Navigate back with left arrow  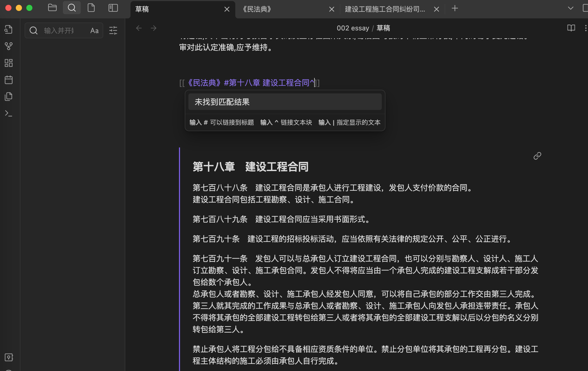point(139,28)
